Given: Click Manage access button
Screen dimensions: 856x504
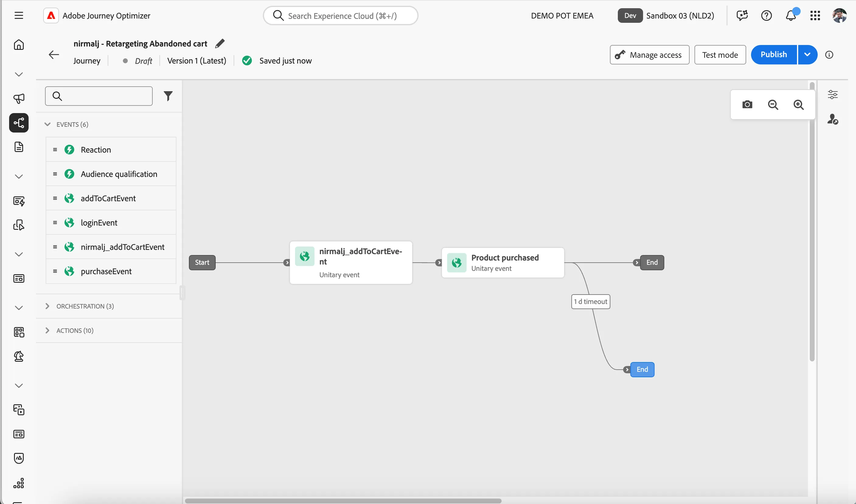Looking at the screenshot, I should coord(649,55).
